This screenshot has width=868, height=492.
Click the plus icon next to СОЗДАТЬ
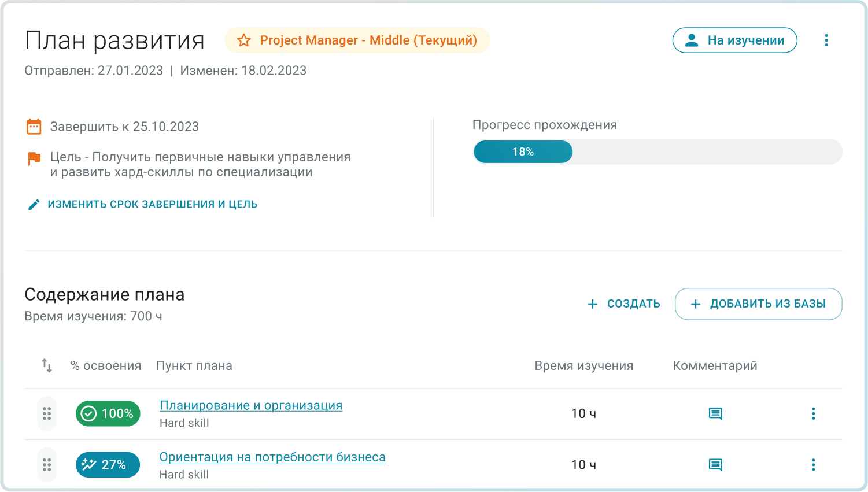(x=592, y=304)
